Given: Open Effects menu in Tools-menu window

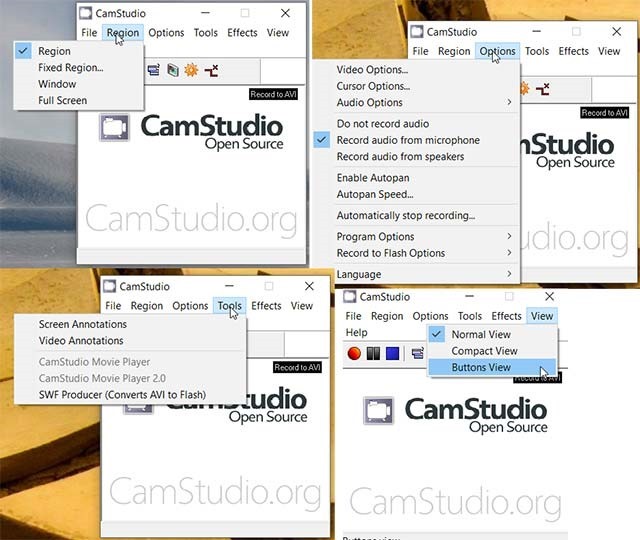Looking at the screenshot, I should 266,306.
